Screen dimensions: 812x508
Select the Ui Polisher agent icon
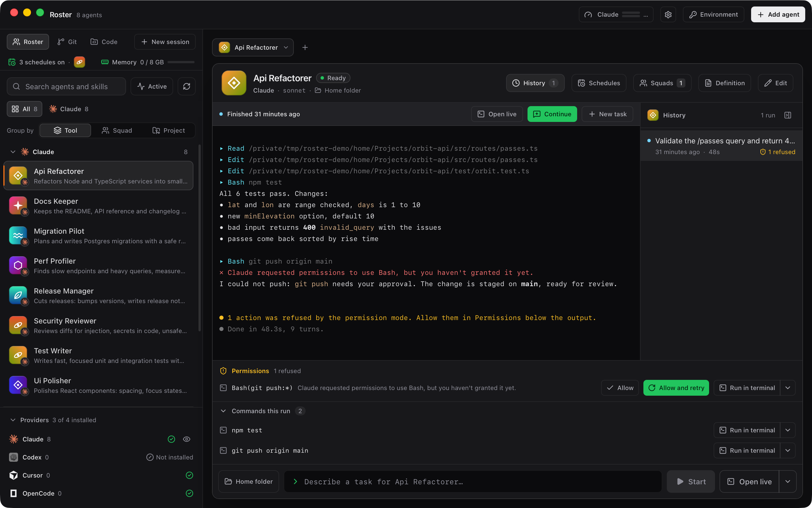pyautogui.click(x=18, y=385)
